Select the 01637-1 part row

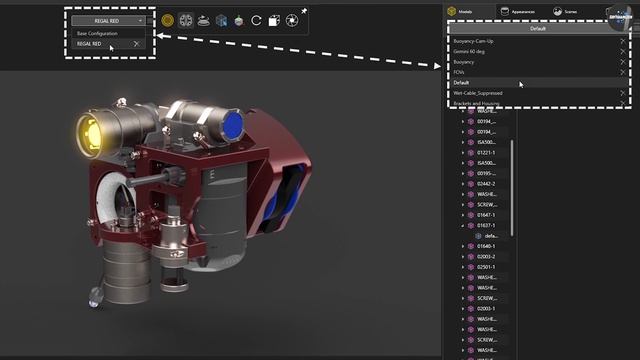tap(486, 226)
